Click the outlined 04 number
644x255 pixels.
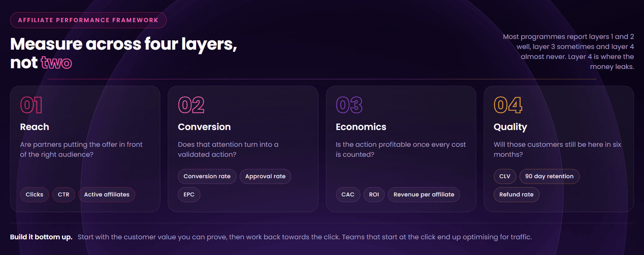point(508,105)
